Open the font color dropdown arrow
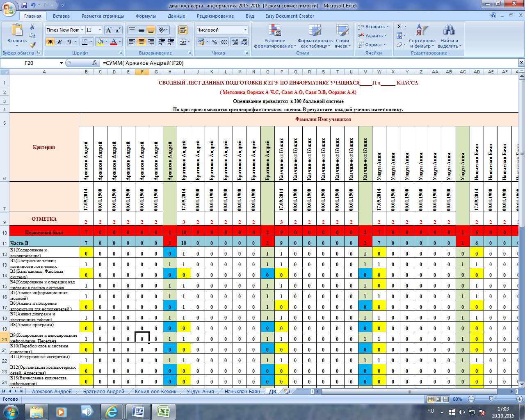 (x=120, y=41)
